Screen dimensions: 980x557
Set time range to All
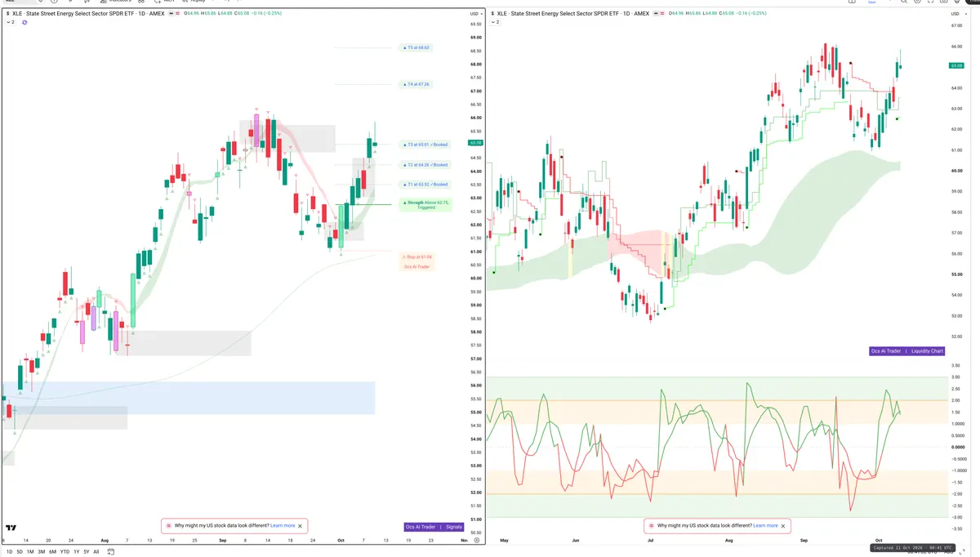click(96, 552)
